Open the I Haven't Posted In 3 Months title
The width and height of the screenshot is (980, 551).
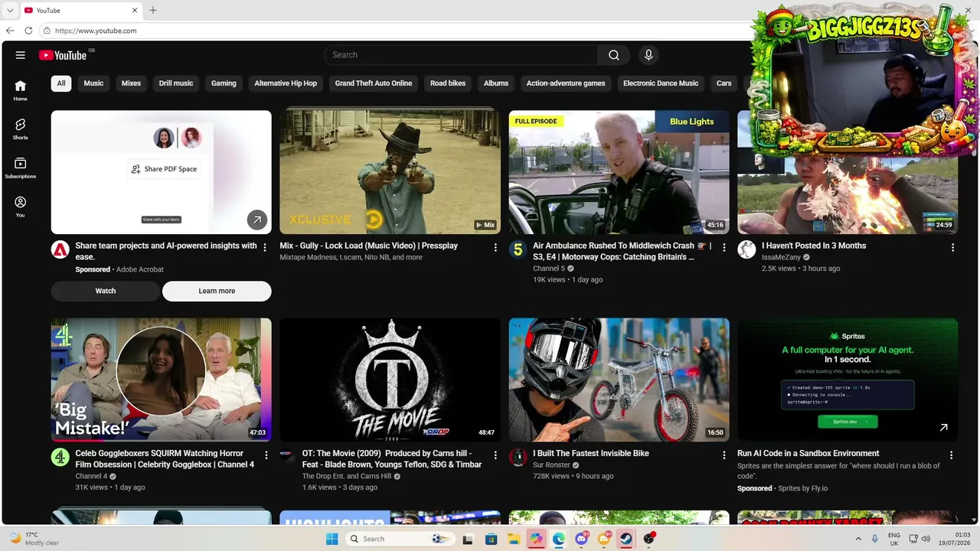(x=814, y=246)
